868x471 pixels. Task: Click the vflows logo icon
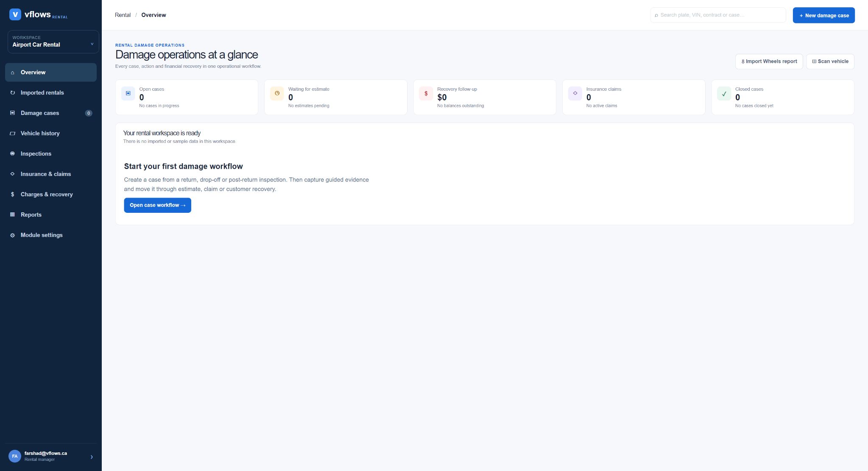point(15,14)
